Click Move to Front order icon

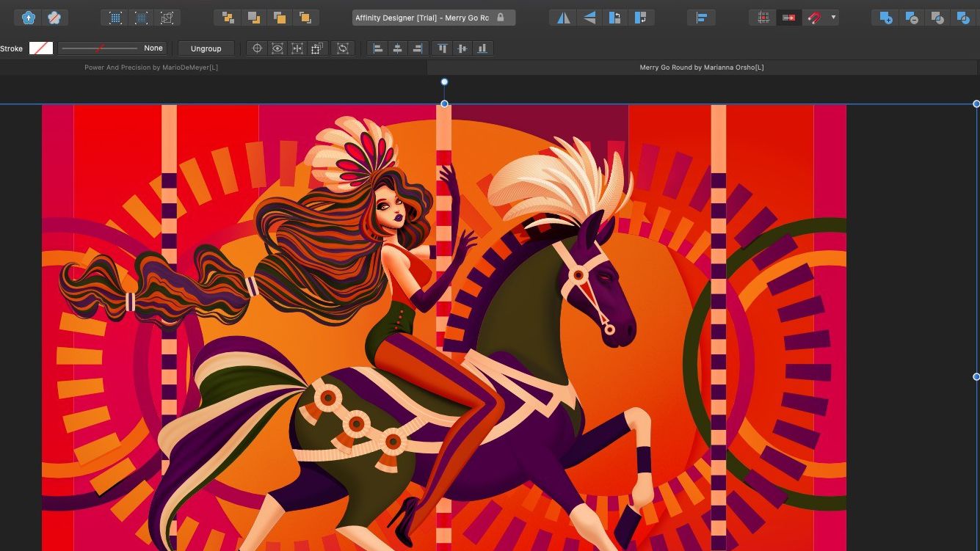click(305, 18)
